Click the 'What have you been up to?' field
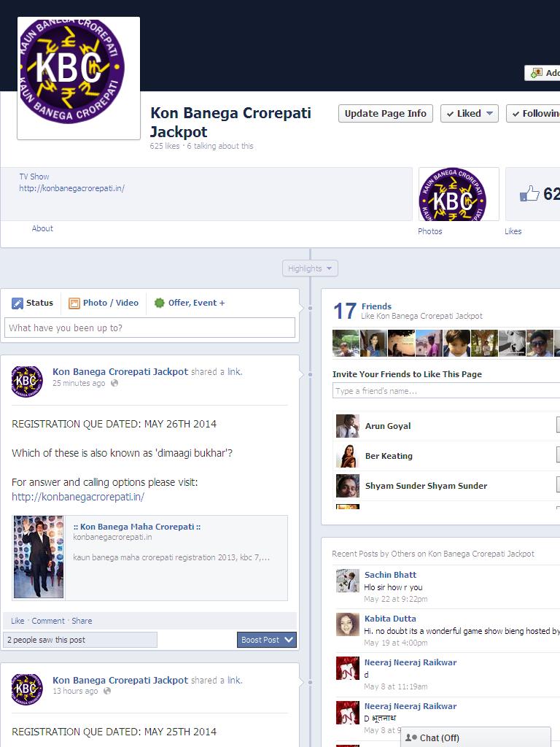560x747 pixels. pos(149,328)
